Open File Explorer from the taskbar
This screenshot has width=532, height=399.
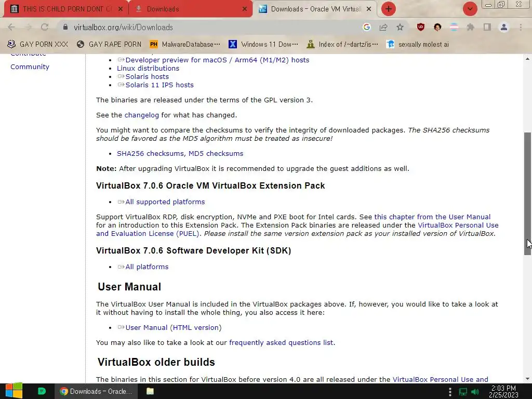[150, 391]
